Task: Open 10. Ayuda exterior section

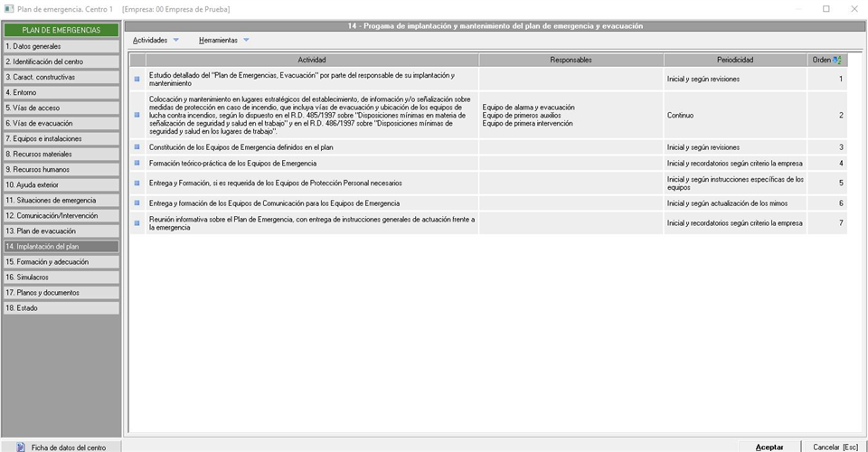Action: [x=61, y=184]
